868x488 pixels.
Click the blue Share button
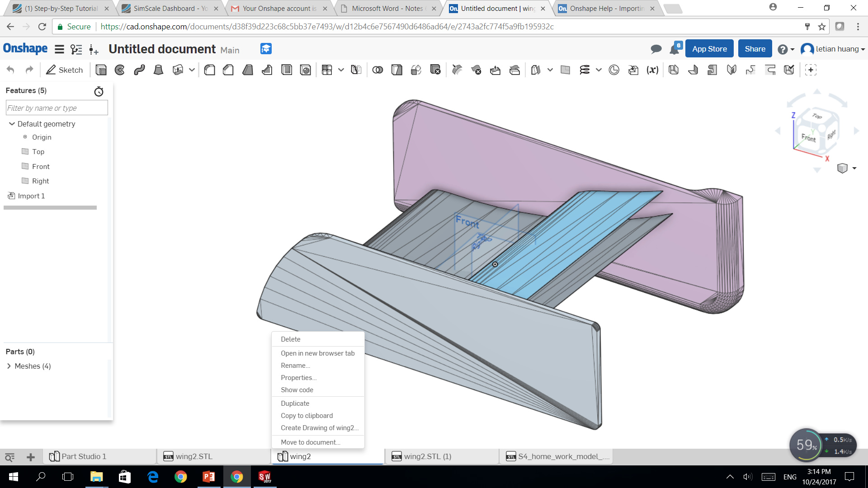755,49
